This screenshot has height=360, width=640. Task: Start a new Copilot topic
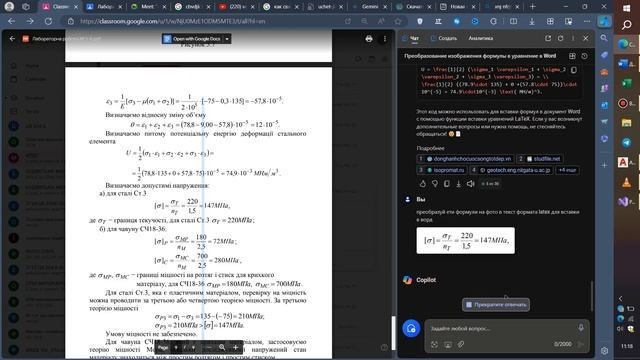coord(411,328)
